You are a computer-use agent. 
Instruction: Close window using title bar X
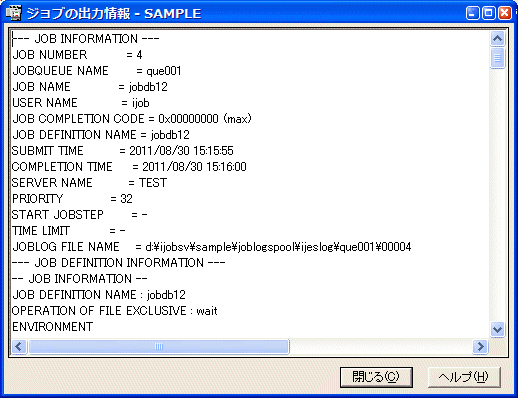click(x=505, y=13)
